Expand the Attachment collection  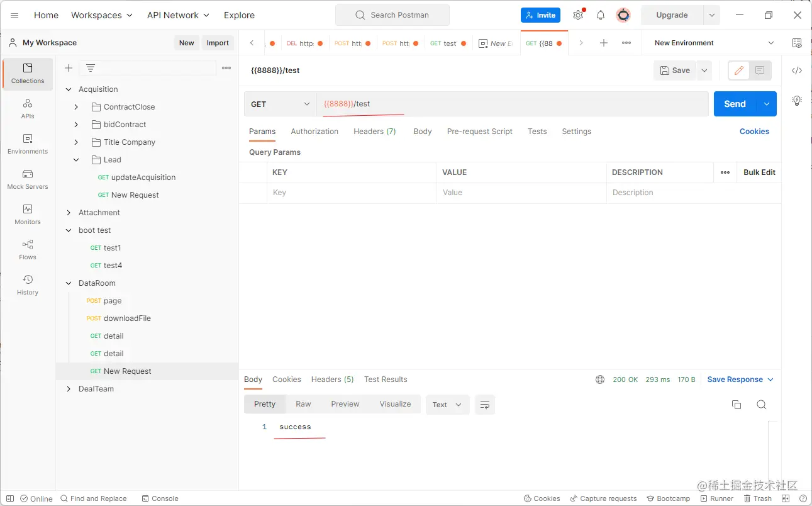(69, 213)
